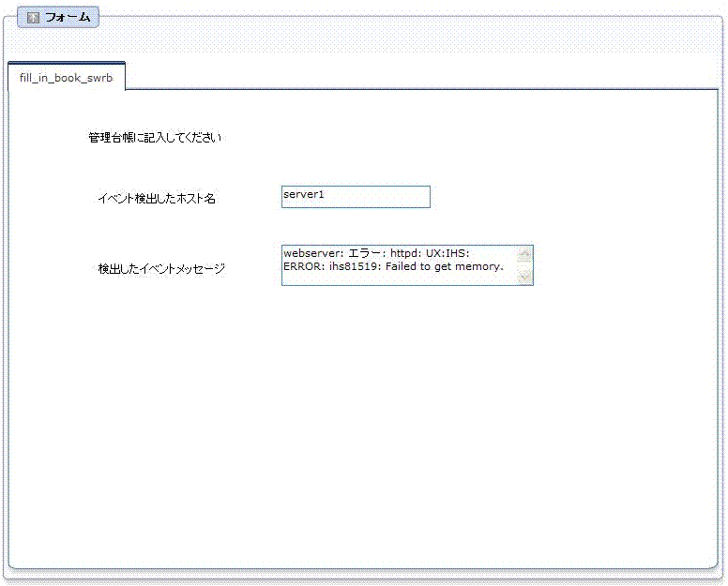
Task: Click the フォーム panel title label
Action: point(68,18)
